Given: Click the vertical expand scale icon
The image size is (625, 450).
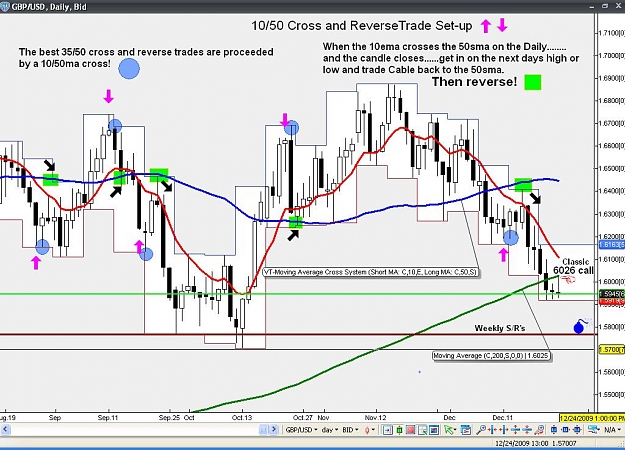Looking at the screenshot, I should (515, 430).
